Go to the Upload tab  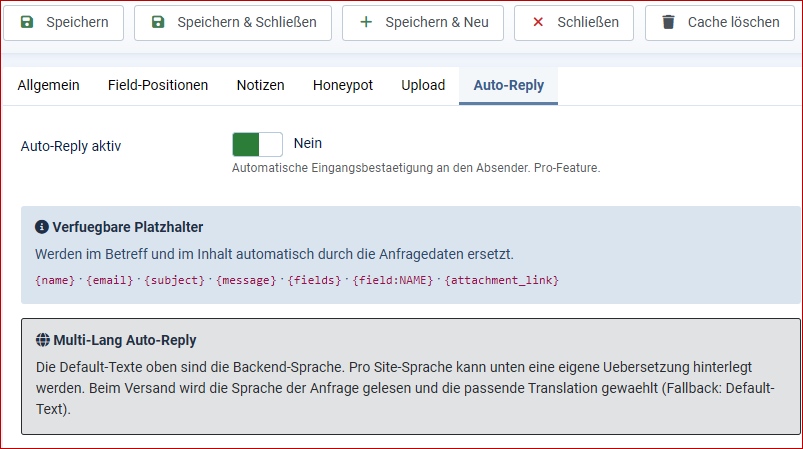pos(423,85)
